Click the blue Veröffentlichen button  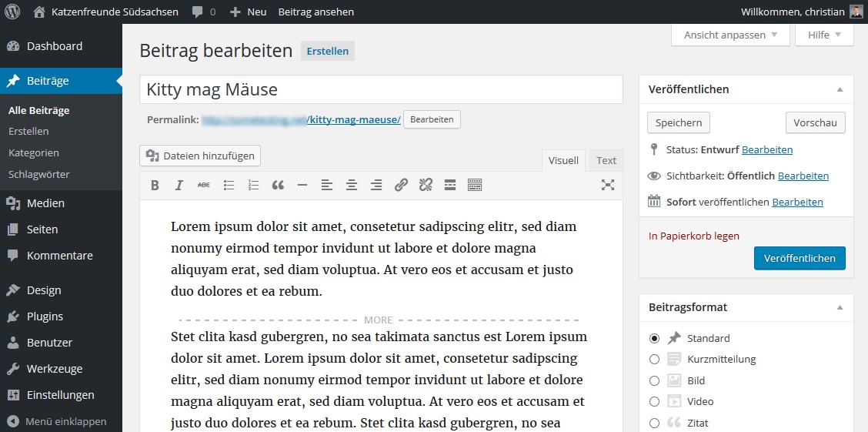[x=800, y=259]
